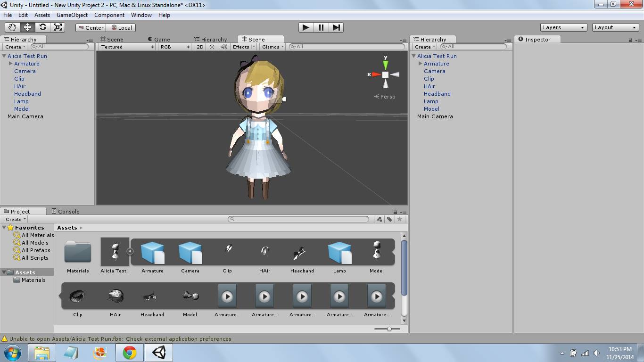Screen dimensions: 644x362
Task: Click All Prefabs favorite search
Action: (32, 250)
